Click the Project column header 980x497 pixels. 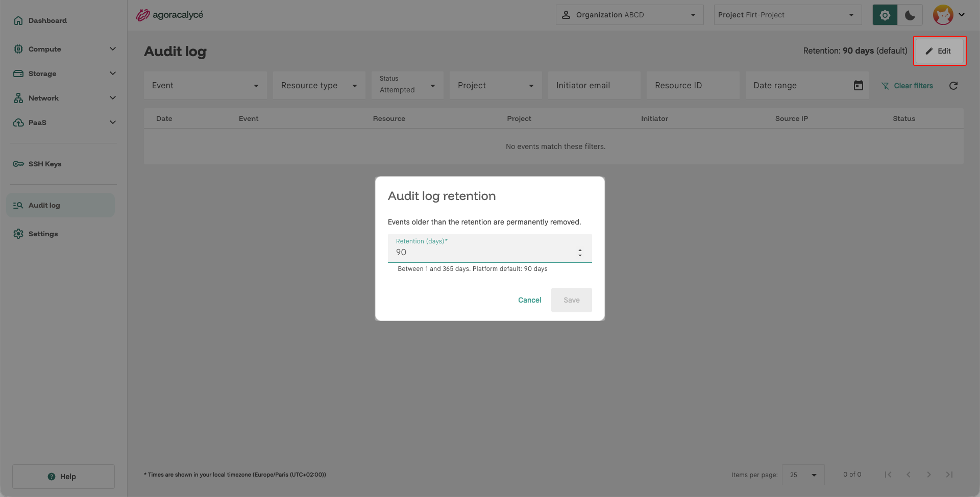pos(519,118)
